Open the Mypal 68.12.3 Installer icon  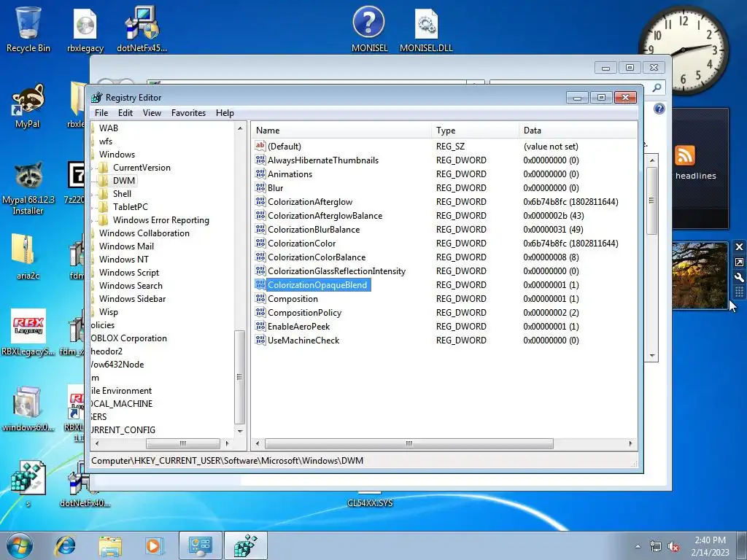28,189
